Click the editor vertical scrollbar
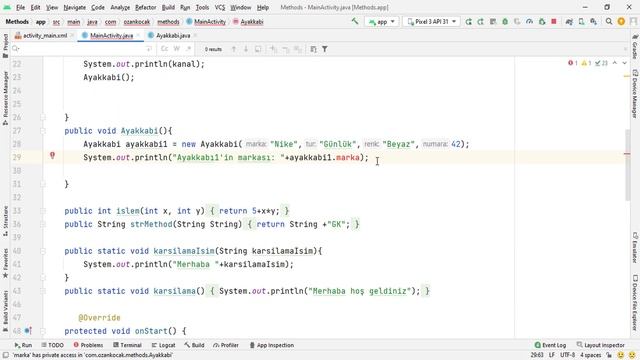The height and width of the screenshot is (360, 640). pyautogui.click(x=627, y=165)
